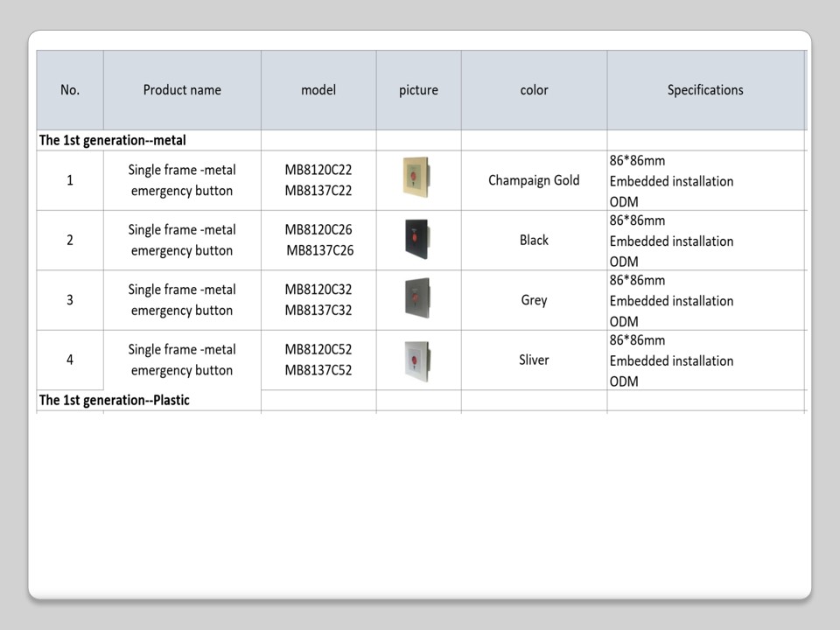Select 'The 1st generation--metal' section row

pyautogui.click(x=113, y=140)
